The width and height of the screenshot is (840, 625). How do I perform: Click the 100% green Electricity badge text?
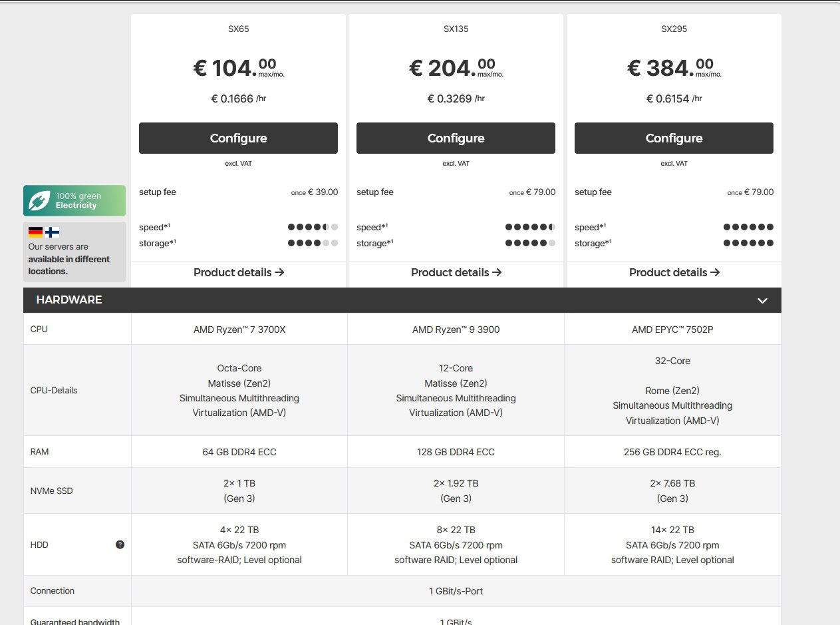78,200
